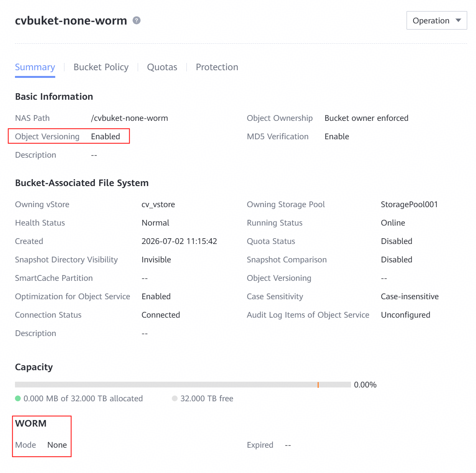Click the Object Versioning Enabled value

pyautogui.click(x=105, y=137)
